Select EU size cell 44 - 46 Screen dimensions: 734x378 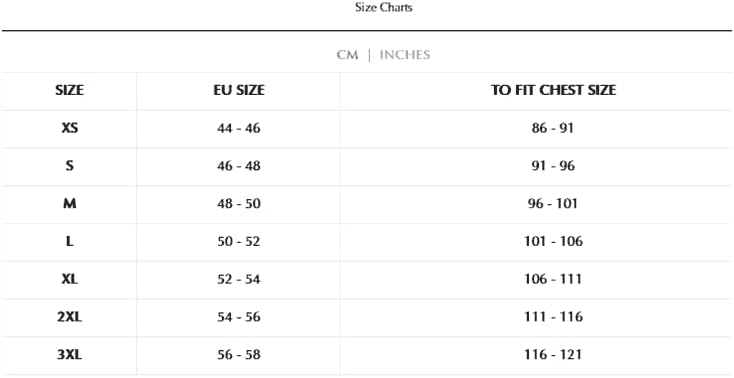click(239, 128)
